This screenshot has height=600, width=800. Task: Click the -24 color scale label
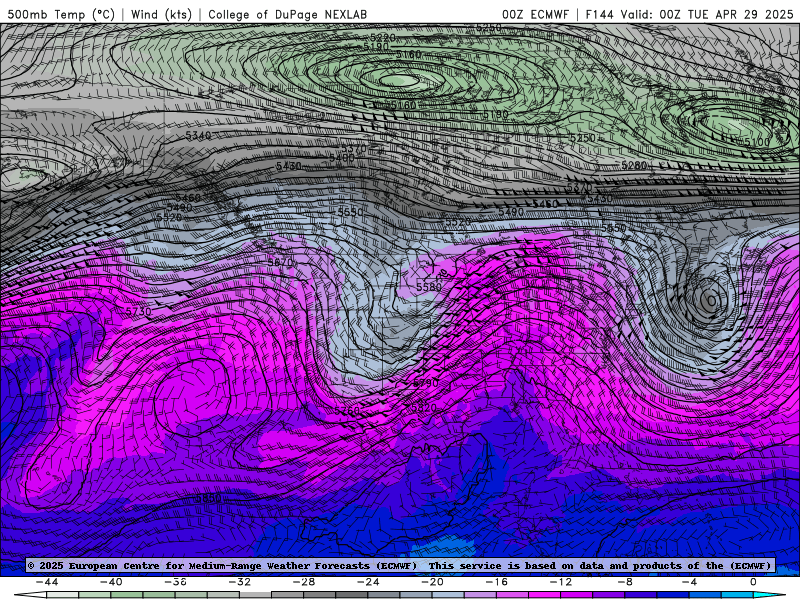tap(368, 582)
